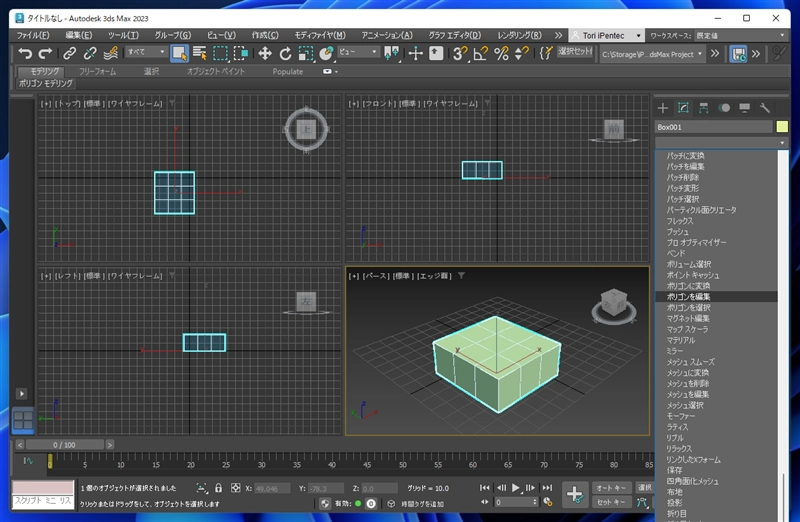This screenshot has height=522, width=800.
Task: Open the Tori iPentec user account dropdown
Action: click(x=606, y=35)
